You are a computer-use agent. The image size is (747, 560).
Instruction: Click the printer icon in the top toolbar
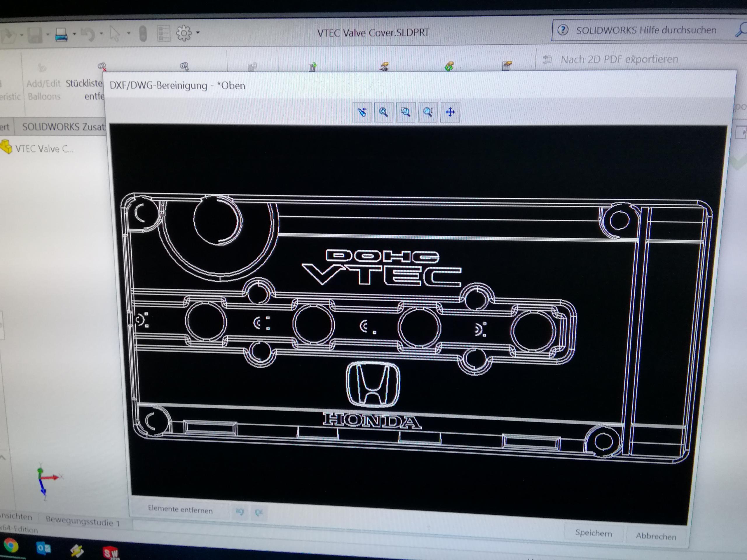(x=62, y=34)
